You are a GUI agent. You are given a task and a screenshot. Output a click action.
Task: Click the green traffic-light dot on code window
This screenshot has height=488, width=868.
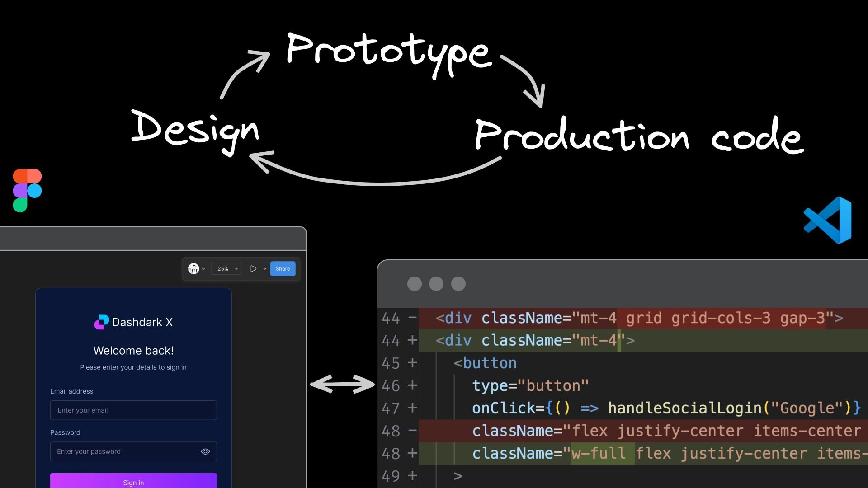[458, 284]
